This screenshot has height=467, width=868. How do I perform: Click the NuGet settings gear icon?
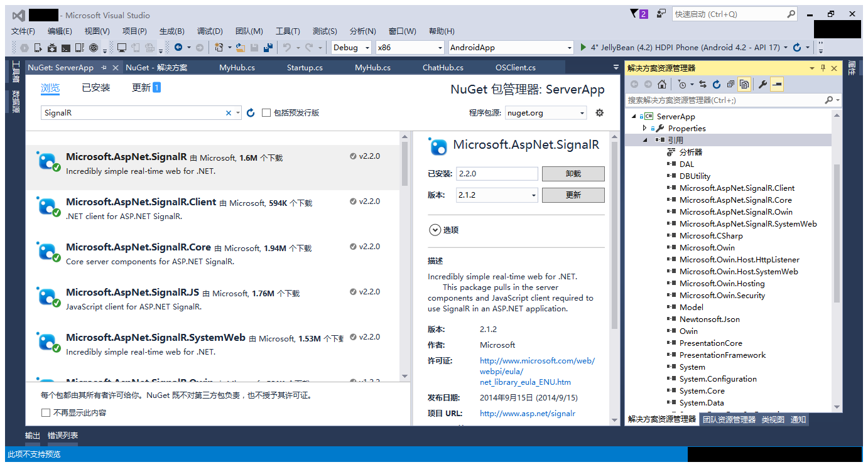coord(600,113)
